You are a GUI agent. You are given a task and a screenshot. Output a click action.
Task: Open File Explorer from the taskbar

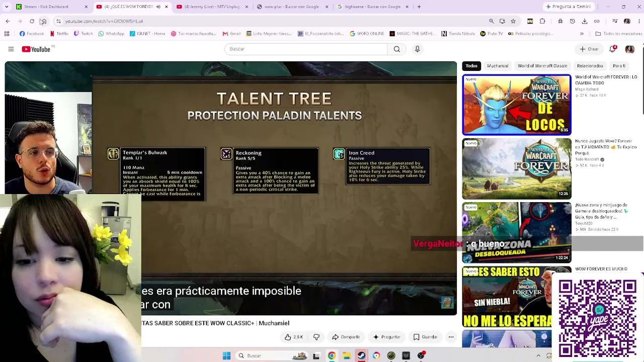click(347, 355)
